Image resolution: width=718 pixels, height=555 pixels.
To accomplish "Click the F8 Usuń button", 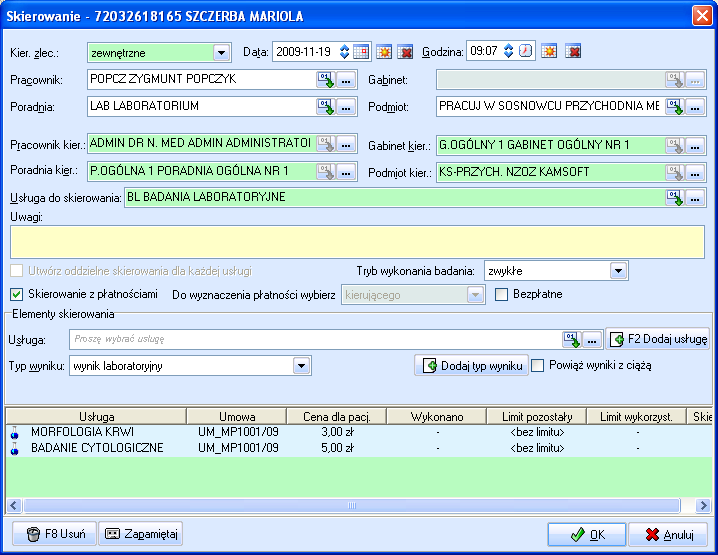I will coord(54,534).
